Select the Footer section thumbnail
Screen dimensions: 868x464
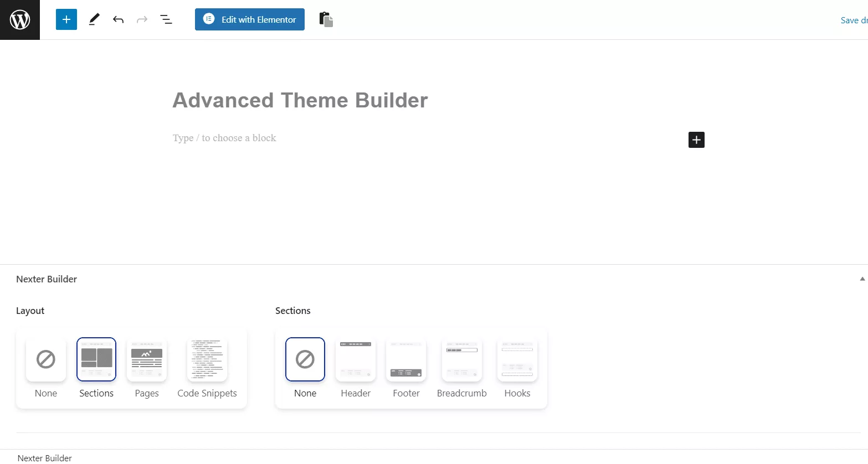[x=406, y=359]
